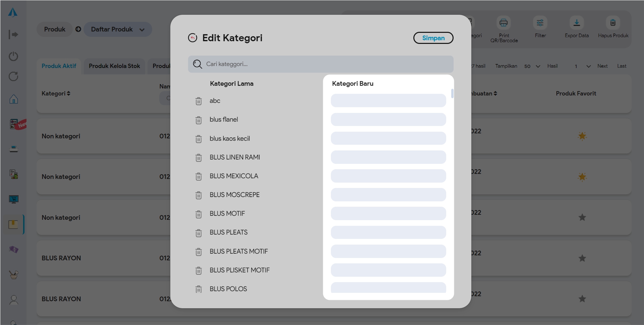
Task: Click the home icon in the sidebar
Action: [x=13, y=99]
